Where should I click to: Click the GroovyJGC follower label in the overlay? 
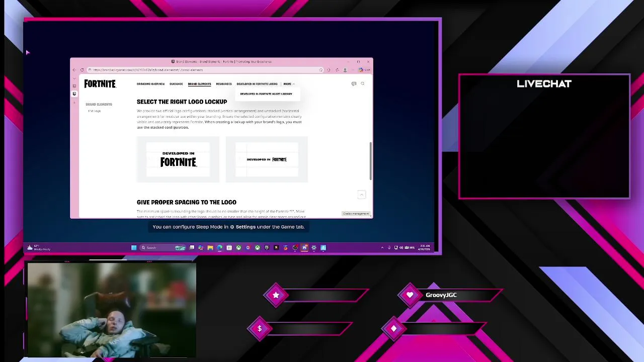pos(441,295)
